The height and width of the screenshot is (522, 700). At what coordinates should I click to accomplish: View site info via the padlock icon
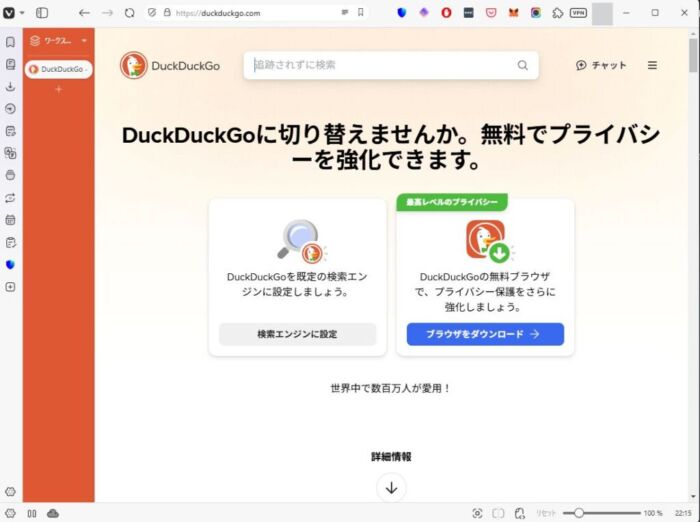(x=167, y=13)
